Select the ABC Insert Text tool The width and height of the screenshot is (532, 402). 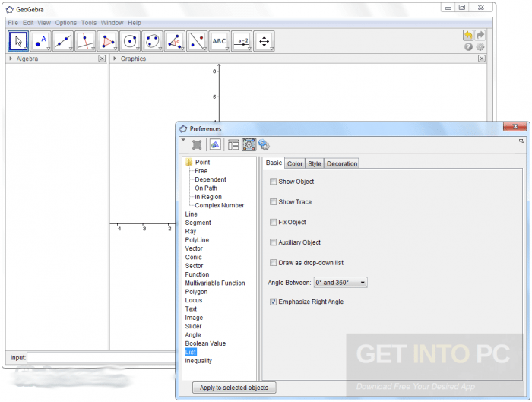[219, 41]
